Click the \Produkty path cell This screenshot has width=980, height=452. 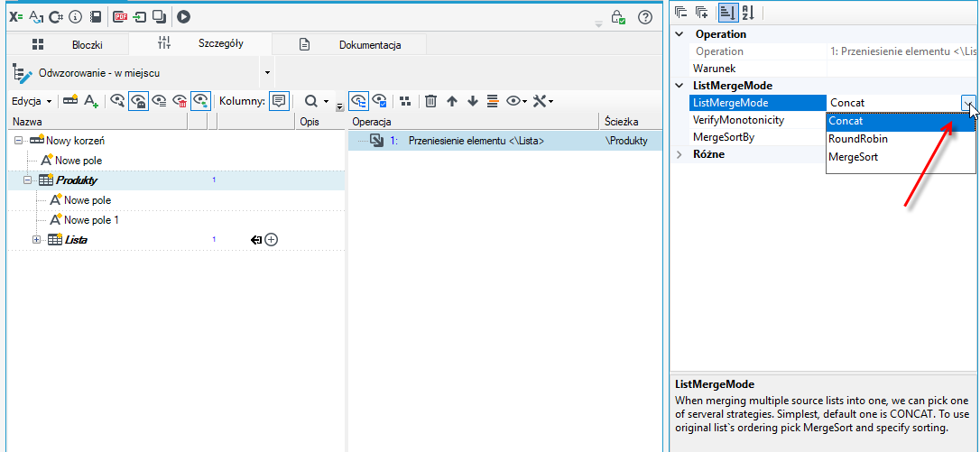[x=625, y=141]
